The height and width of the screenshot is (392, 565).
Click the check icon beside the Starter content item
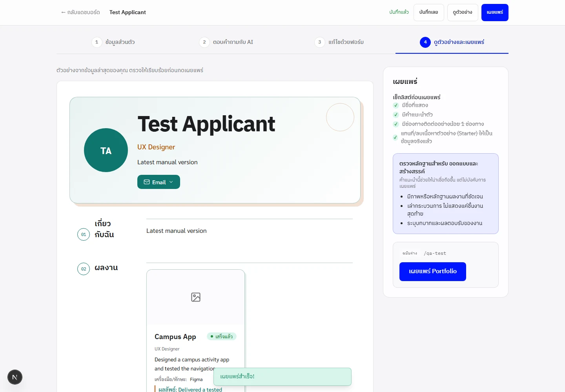(395, 137)
